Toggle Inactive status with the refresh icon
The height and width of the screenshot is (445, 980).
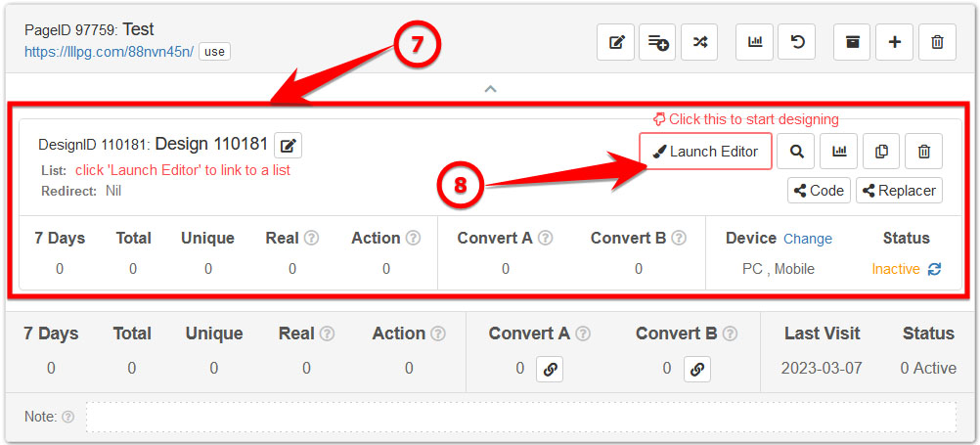click(x=934, y=269)
